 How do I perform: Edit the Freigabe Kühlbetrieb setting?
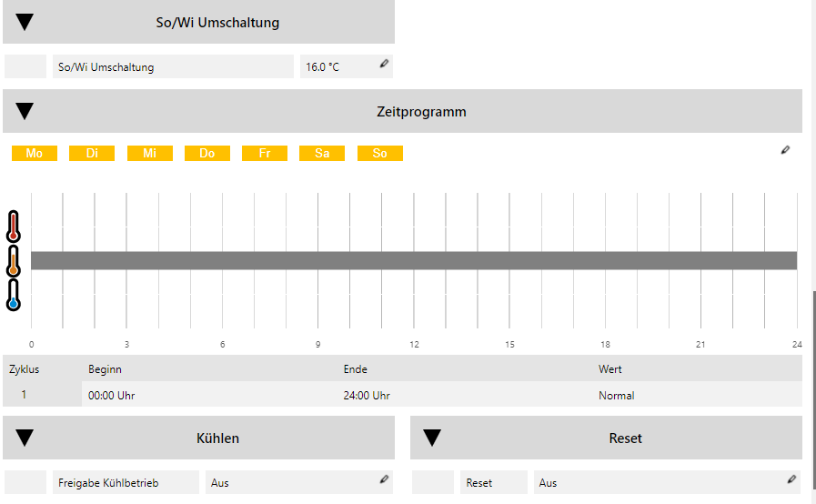384,479
